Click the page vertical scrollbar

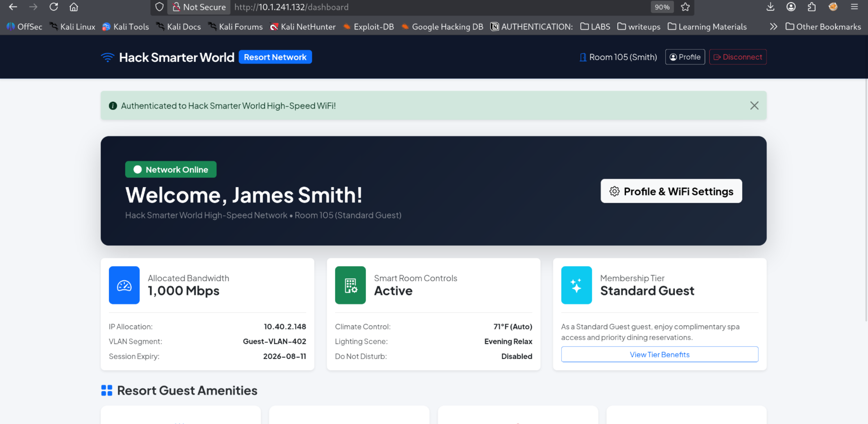[866, 200]
